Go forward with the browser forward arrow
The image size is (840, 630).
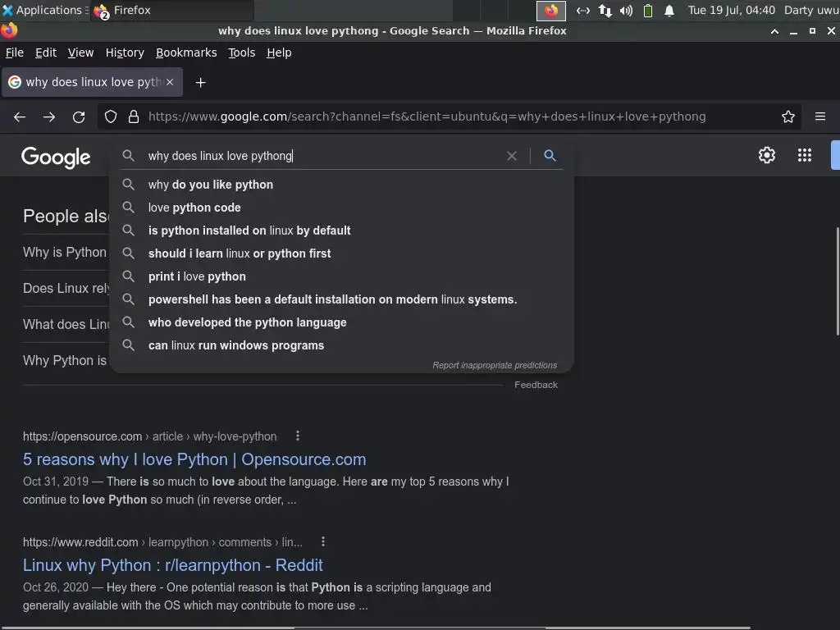point(49,116)
